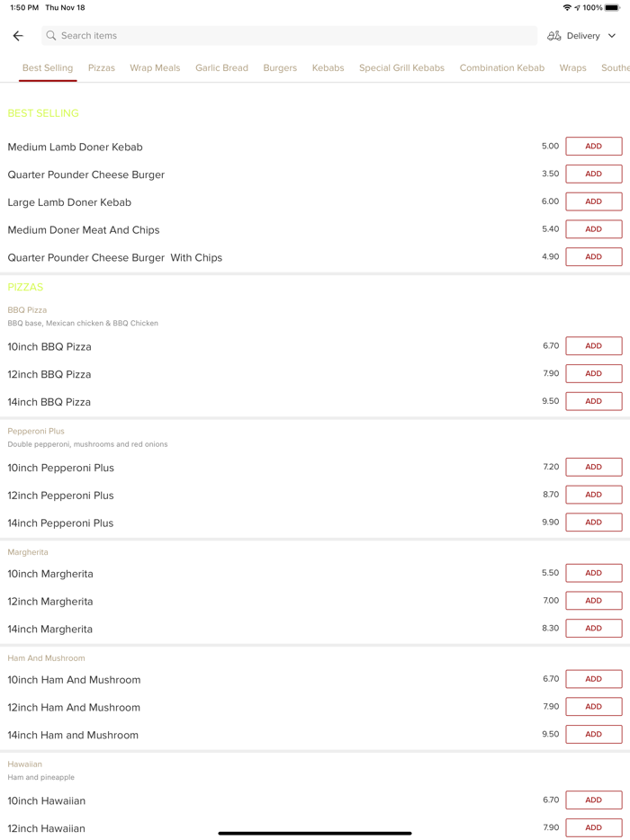This screenshot has width=630, height=840.
Task: Open the Wrap Meals tab
Action: tap(155, 67)
